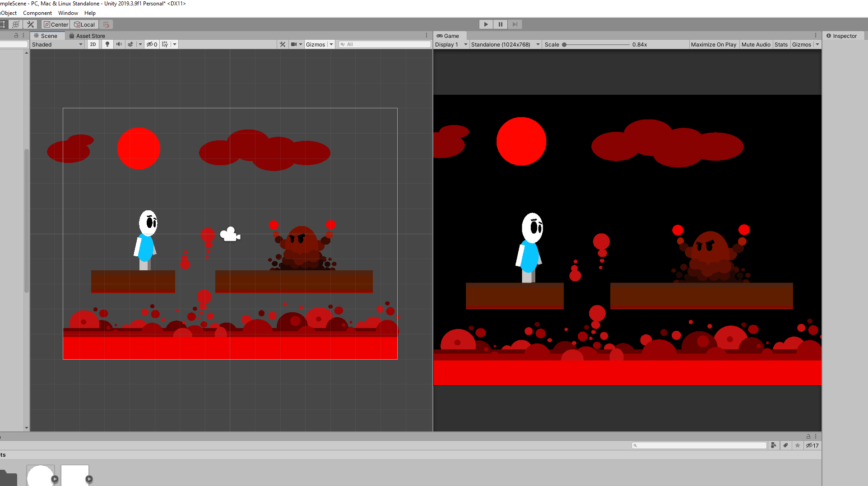Enable Maximize On Play in Game view
This screenshot has height=486, width=868.
pos(713,44)
